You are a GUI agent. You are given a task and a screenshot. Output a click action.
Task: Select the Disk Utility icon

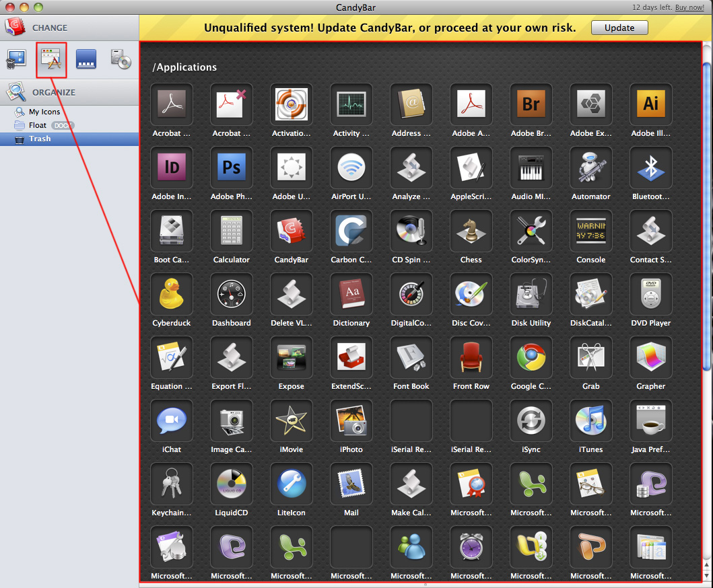tap(531, 293)
